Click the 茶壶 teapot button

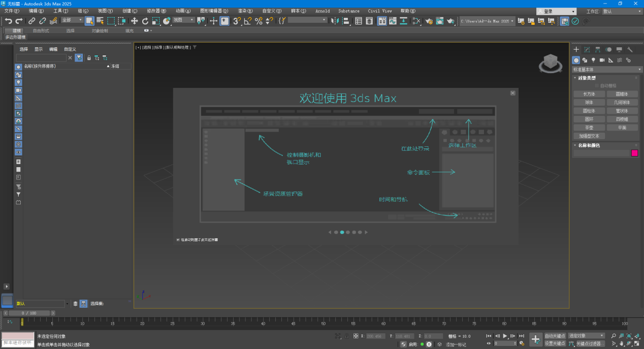[x=589, y=128]
